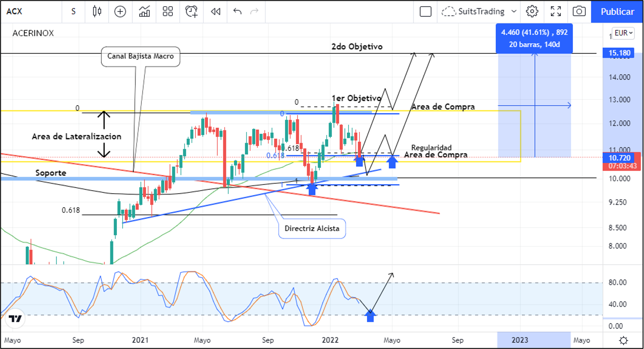Click the TradingView logo on the chart
The height and width of the screenshot is (349, 644).
[x=16, y=319]
